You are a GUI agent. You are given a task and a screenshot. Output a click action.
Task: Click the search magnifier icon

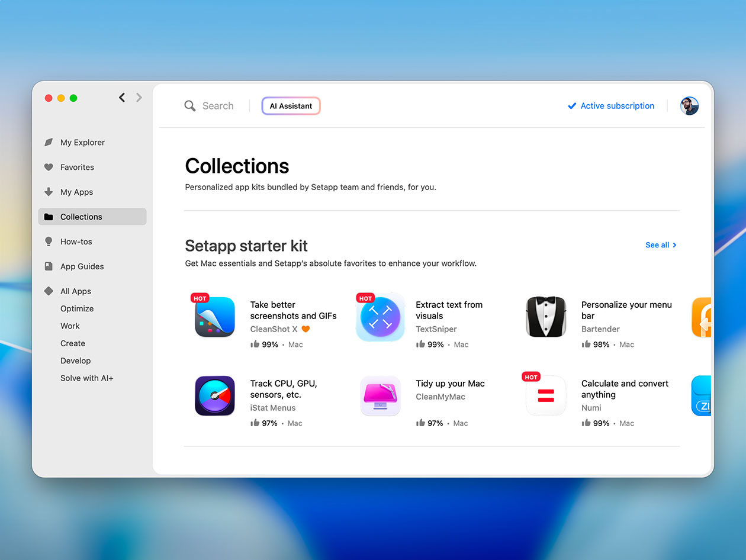tap(190, 105)
